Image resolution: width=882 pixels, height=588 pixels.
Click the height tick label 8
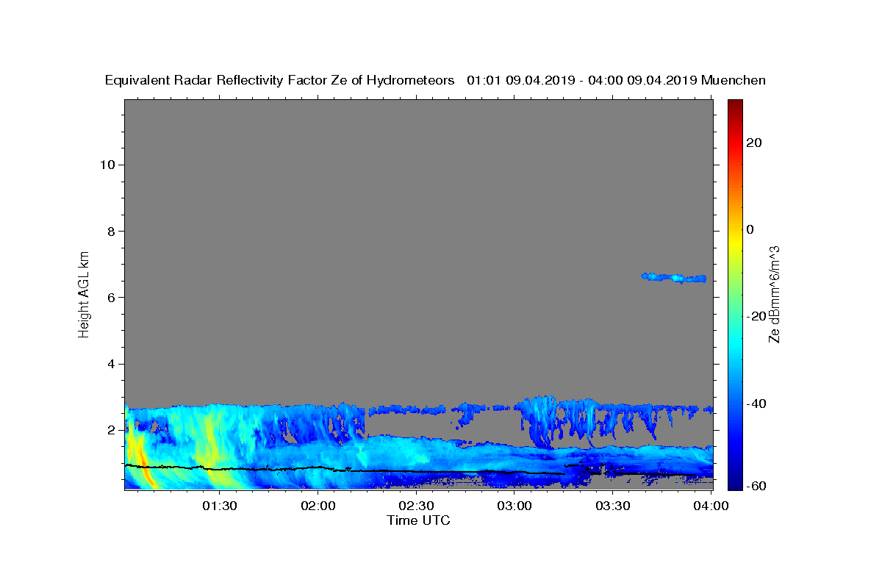coord(111,231)
